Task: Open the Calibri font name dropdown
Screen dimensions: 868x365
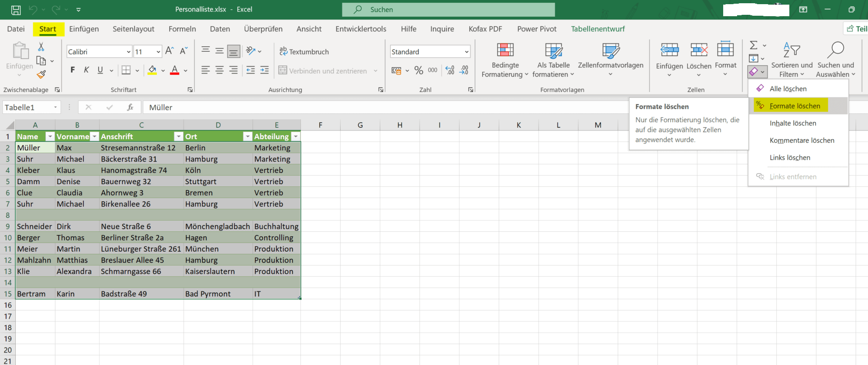Action: point(129,52)
